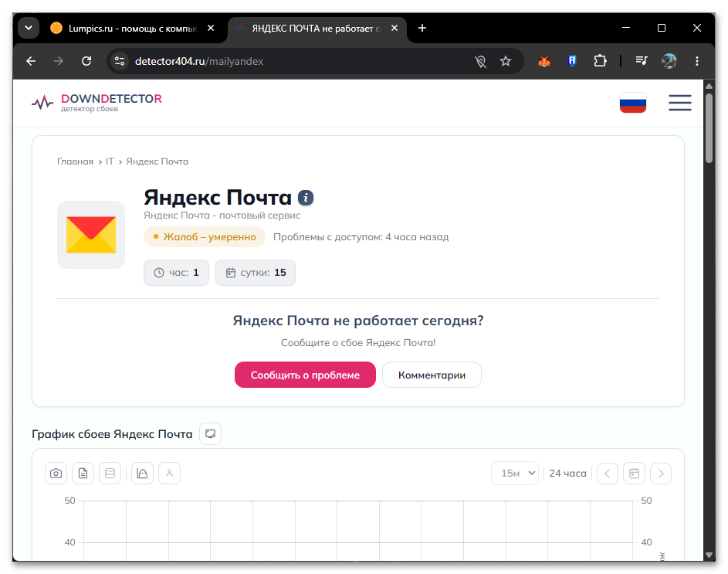Click the page vertical scrollbar
The image size is (728, 574).
coord(709,128)
